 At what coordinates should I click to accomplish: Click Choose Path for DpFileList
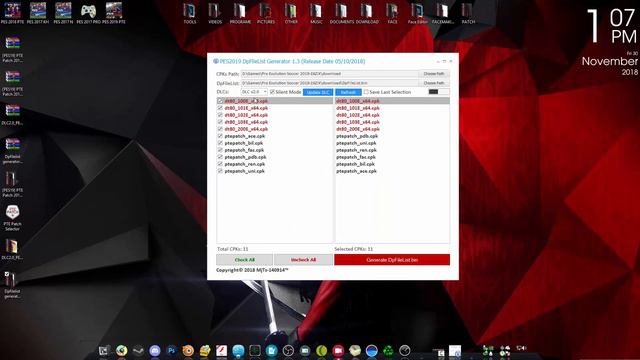[x=434, y=83]
